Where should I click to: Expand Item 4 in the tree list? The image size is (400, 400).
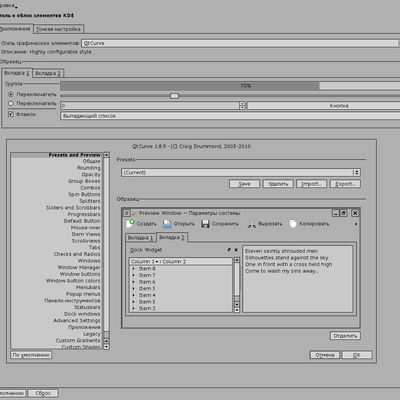134,295
